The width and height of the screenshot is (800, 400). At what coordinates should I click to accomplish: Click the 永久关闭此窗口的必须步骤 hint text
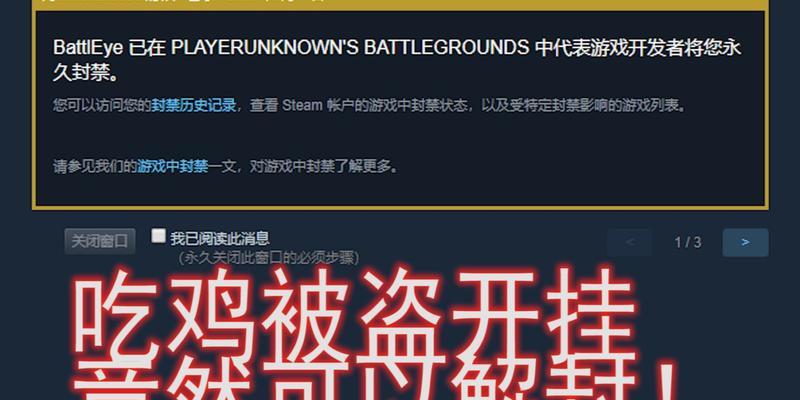click(268, 257)
